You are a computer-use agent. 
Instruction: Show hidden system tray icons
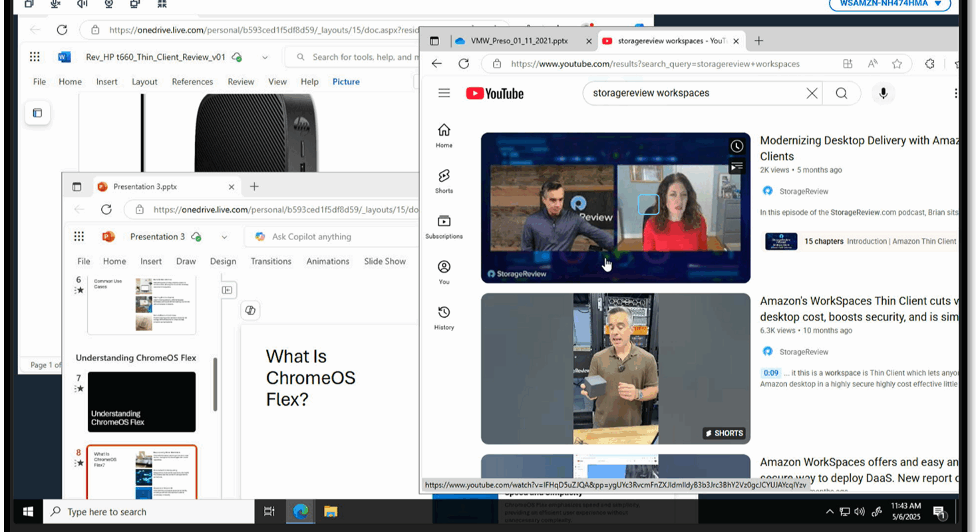coord(829,512)
